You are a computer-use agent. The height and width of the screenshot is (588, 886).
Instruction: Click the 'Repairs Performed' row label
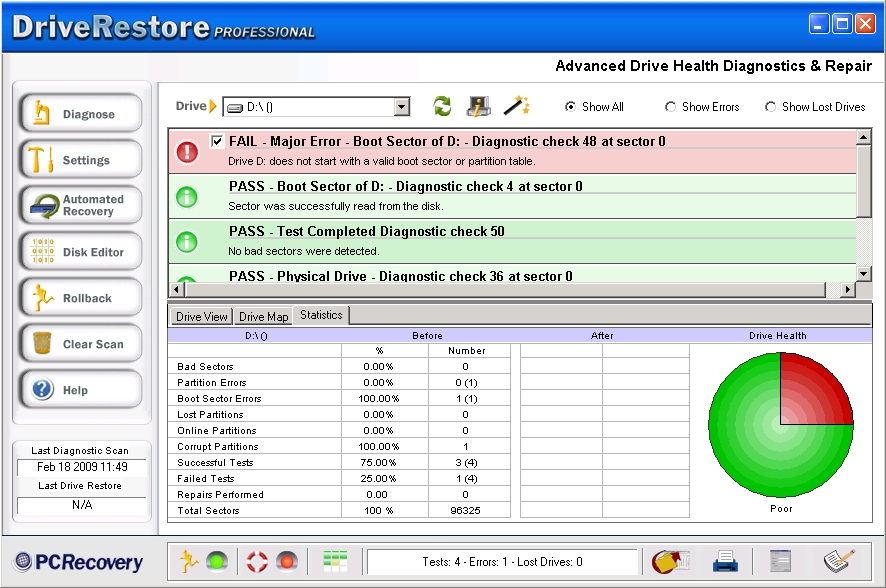click(x=220, y=495)
